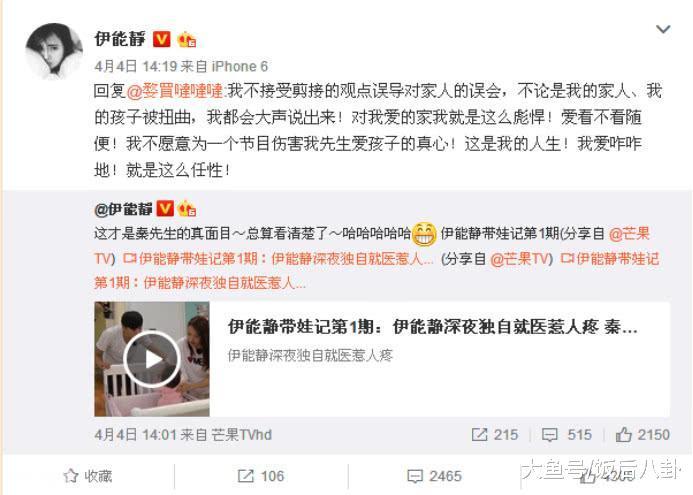Open 伊能静's profile avatar picture

54,51
